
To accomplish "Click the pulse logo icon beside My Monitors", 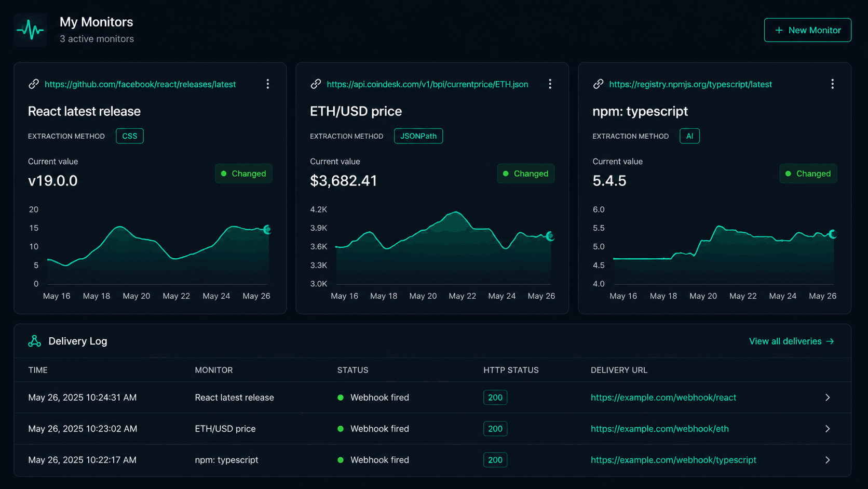I will click(30, 30).
